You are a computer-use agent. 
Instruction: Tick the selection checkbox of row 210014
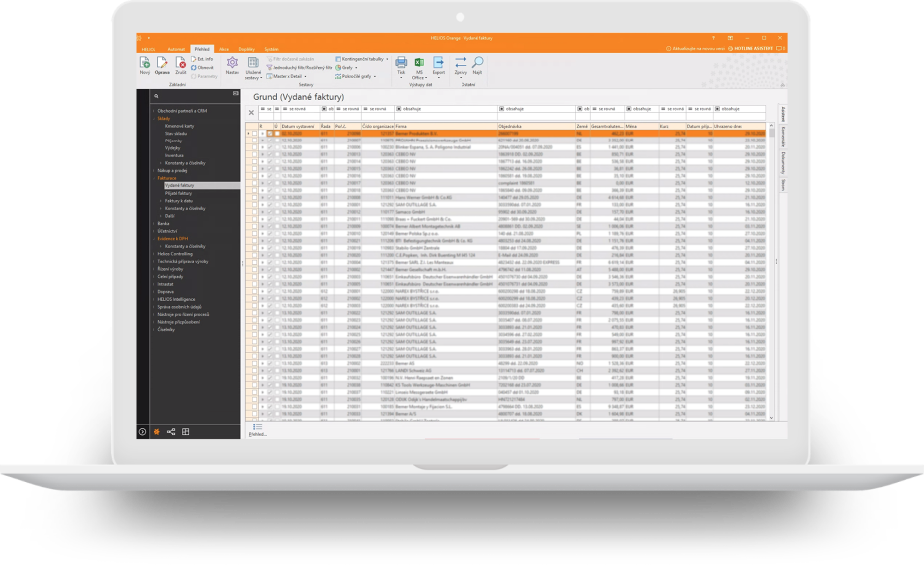click(x=254, y=162)
